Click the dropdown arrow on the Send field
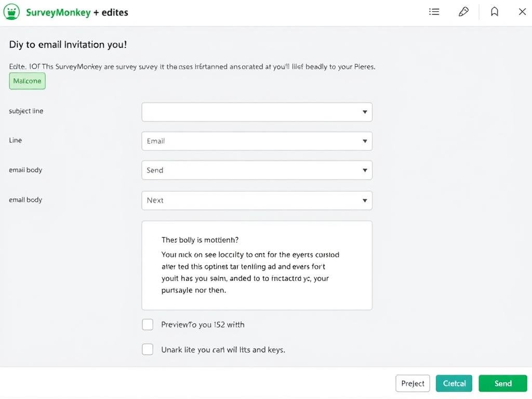This screenshot has width=532, height=399. tap(365, 170)
